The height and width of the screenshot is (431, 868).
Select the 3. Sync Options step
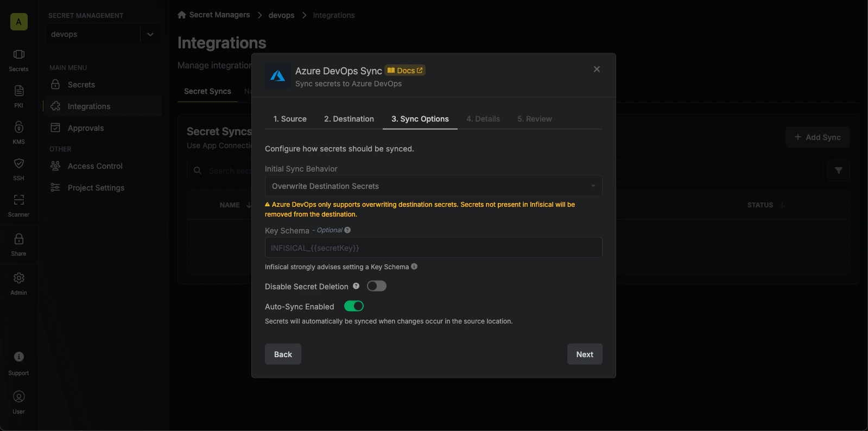coord(420,119)
